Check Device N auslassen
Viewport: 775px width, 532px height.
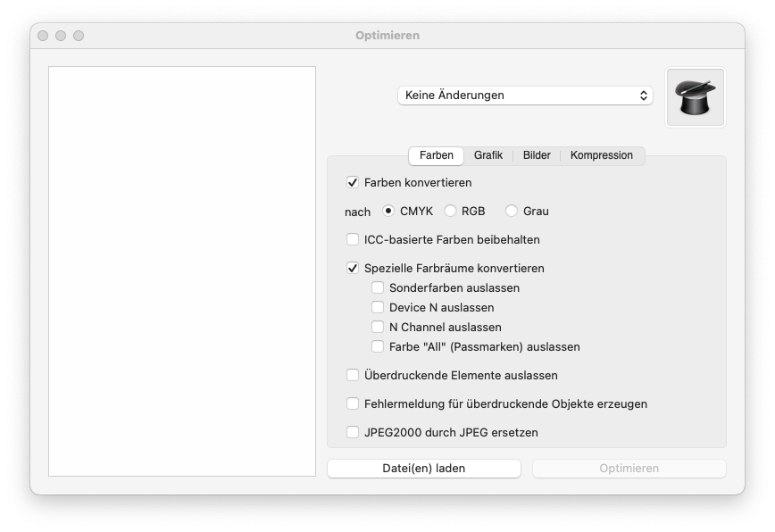pyautogui.click(x=378, y=307)
